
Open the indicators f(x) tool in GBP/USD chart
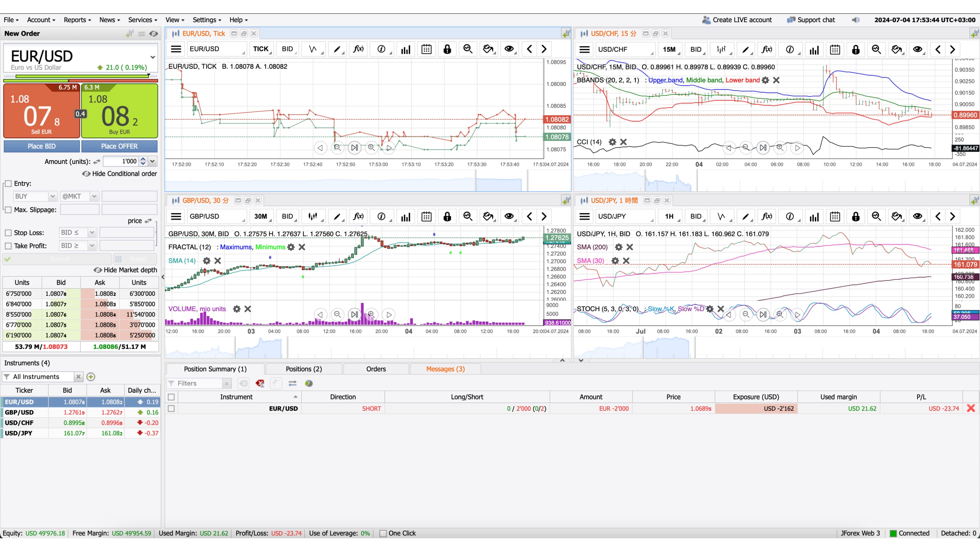(358, 216)
